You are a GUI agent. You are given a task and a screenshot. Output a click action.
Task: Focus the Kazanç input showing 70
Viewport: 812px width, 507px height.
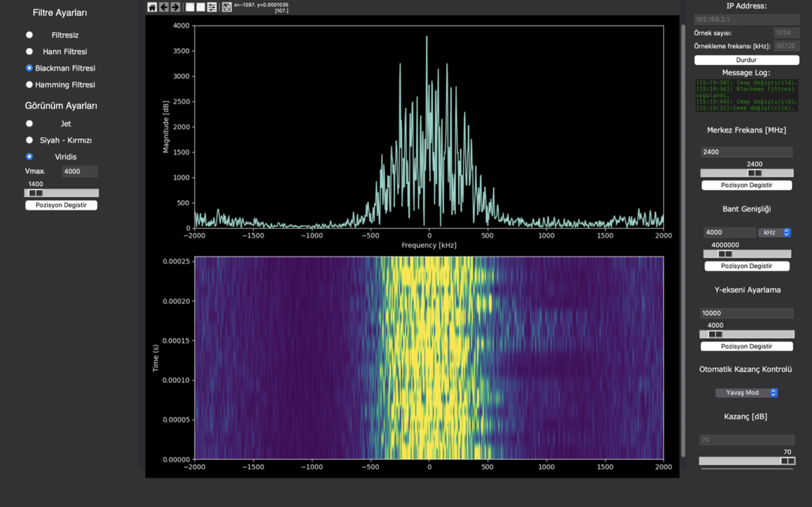pyautogui.click(x=747, y=440)
